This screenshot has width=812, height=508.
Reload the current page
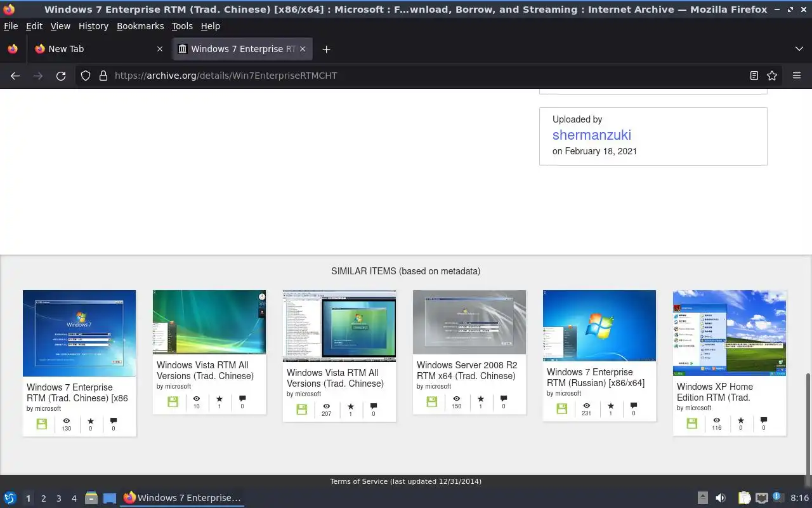click(x=61, y=76)
